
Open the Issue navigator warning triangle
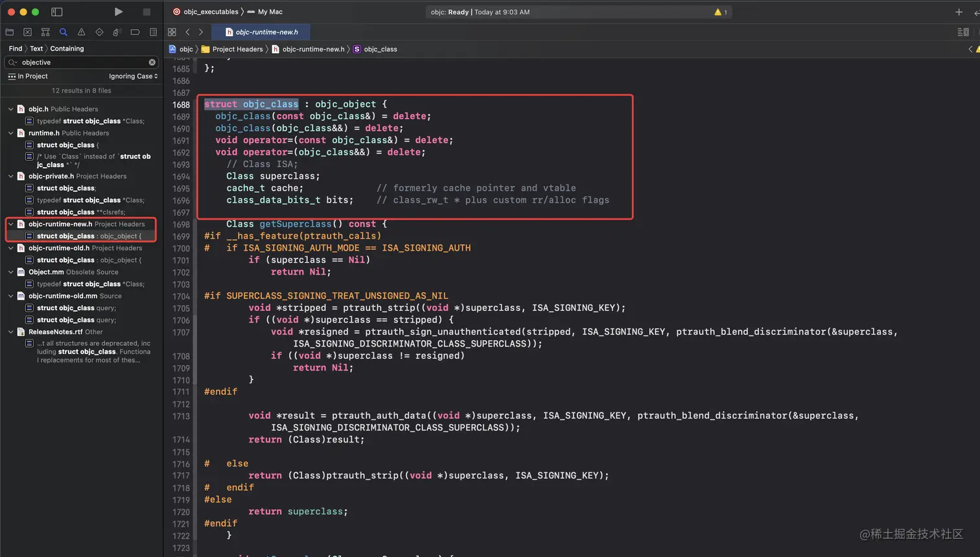[81, 32]
